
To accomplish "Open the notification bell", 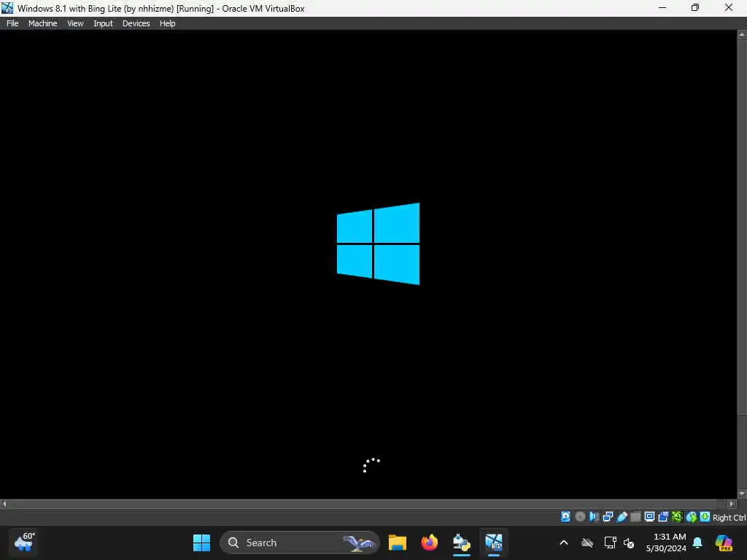I will click(697, 542).
